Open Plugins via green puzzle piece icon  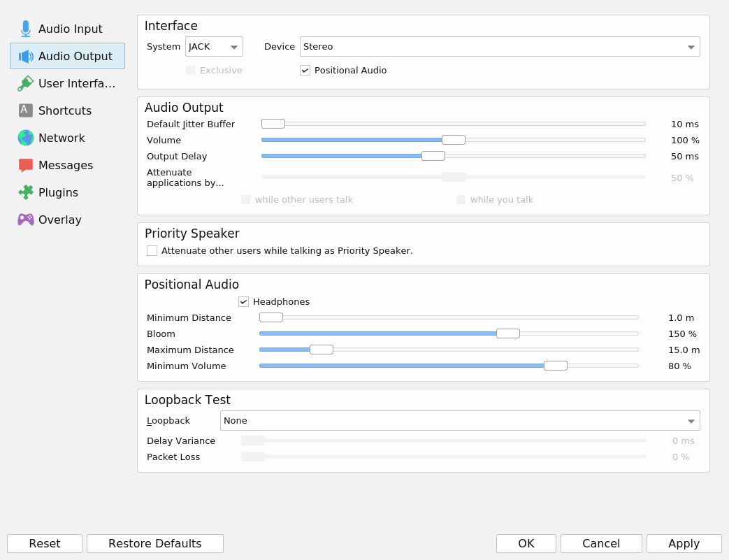pos(26,192)
